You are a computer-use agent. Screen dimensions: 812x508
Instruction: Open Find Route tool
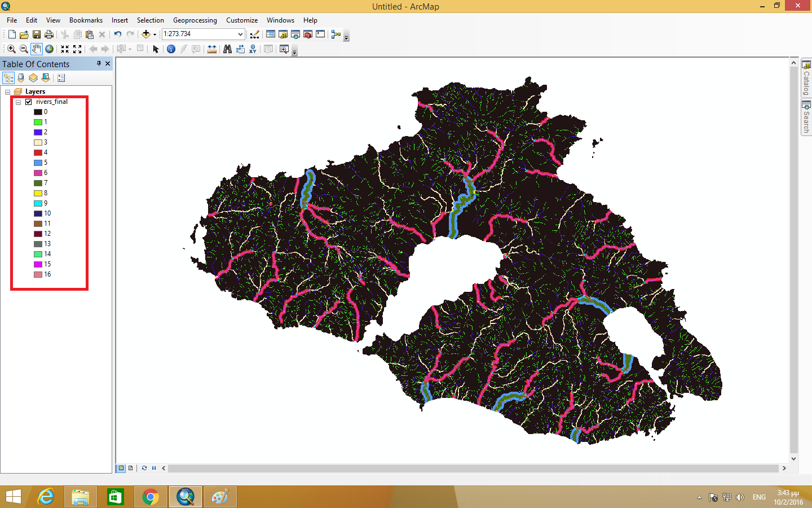(240, 49)
